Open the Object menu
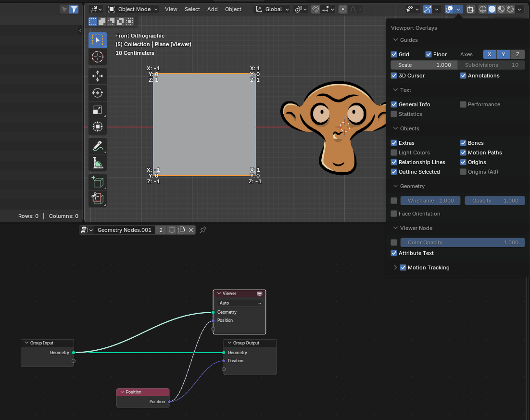 [x=233, y=9]
